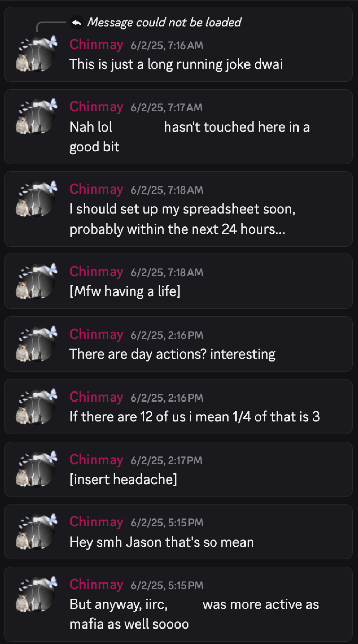Select avatar next to "[Mfw having a life]"
Image resolution: width=358 pixels, height=644 pixels.
coord(36,281)
